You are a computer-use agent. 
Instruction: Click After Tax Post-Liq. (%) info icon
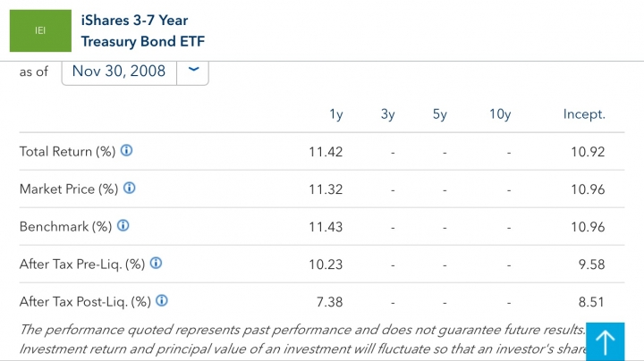coord(162,301)
